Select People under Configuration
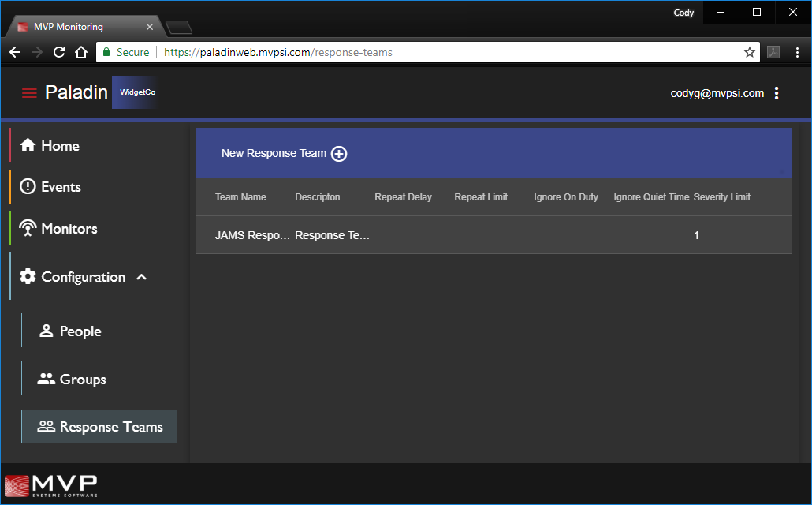Image resolution: width=812 pixels, height=505 pixels. (x=80, y=331)
